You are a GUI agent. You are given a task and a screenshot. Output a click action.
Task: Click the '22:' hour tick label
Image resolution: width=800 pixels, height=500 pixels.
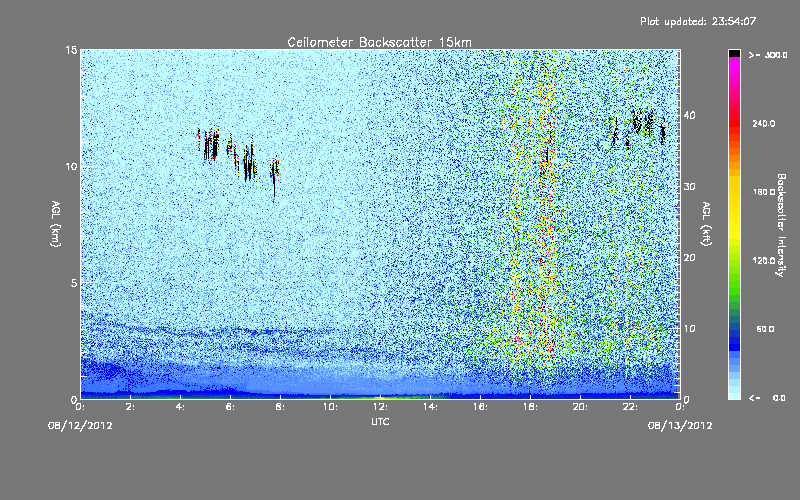pyautogui.click(x=630, y=407)
